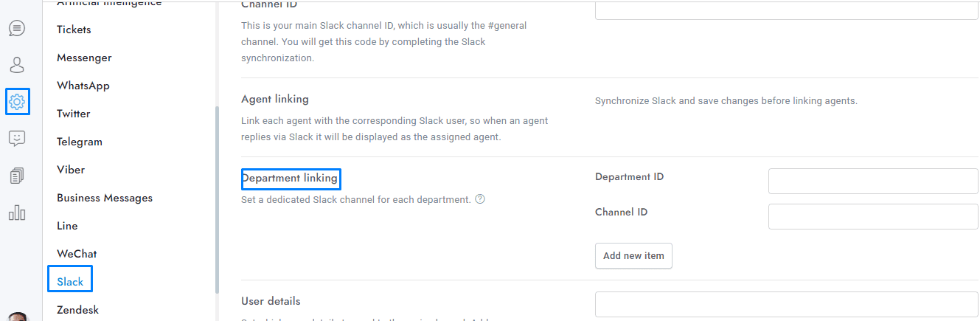Click the Add new item button
Image resolution: width=980 pixels, height=321 pixels.
point(633,256)
